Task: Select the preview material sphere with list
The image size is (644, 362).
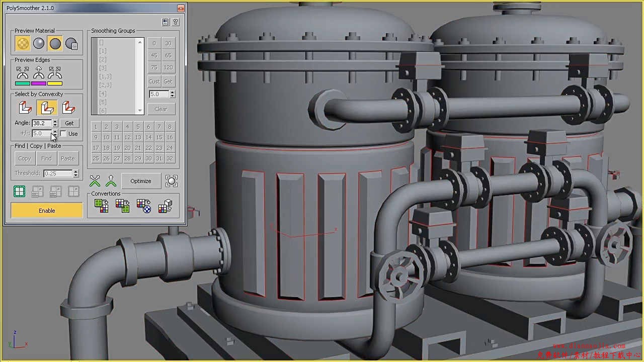Action: tap(71, 44)
